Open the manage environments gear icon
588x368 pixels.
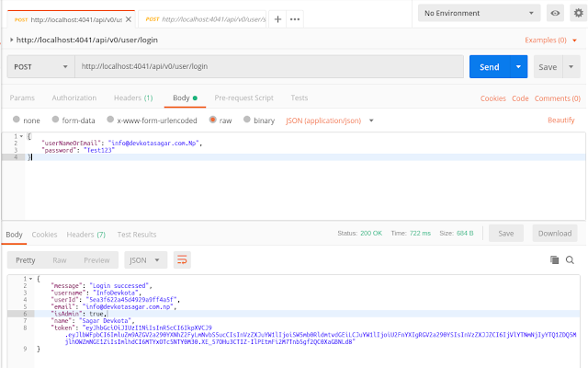[x=579, y=13]
